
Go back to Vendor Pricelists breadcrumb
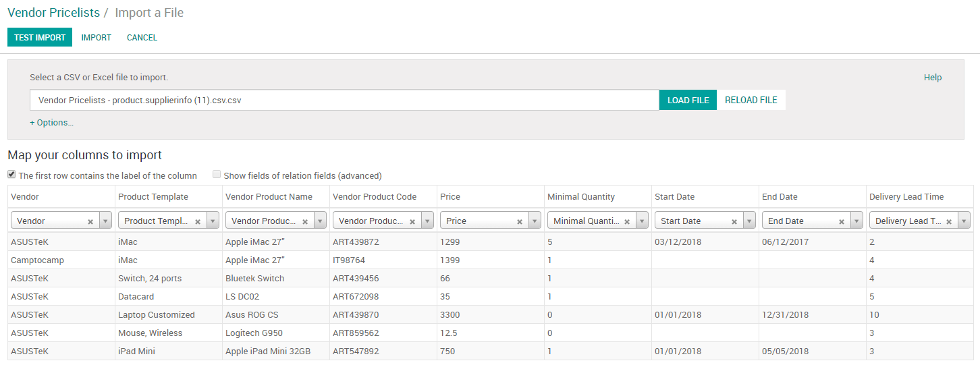click(x=53, y=13)
